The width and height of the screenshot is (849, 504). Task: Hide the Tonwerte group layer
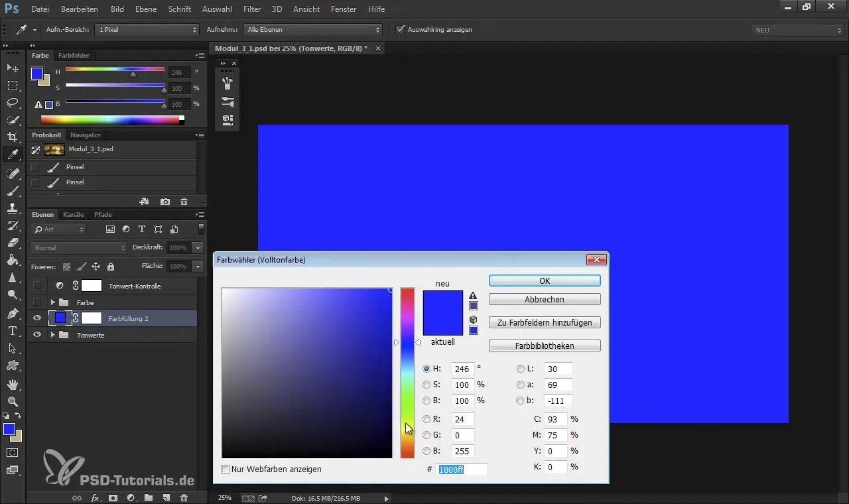click(x=37, y=335)
